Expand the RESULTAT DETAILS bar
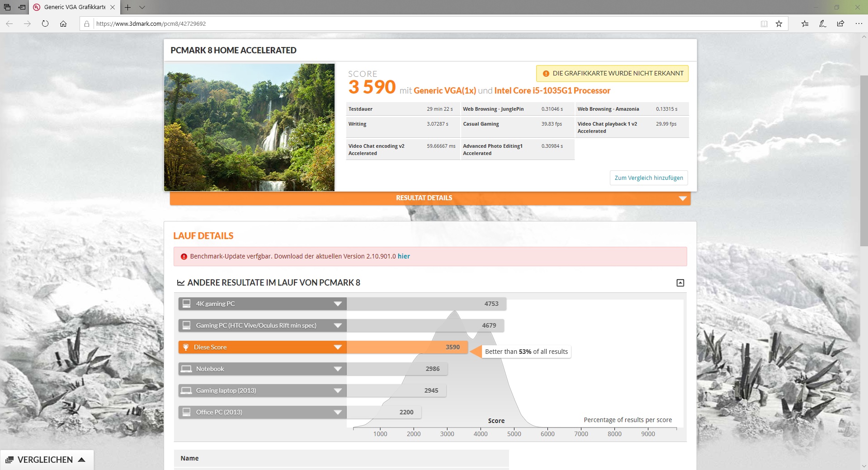Viewport: 868px width, 470px height. pos(430,198)
